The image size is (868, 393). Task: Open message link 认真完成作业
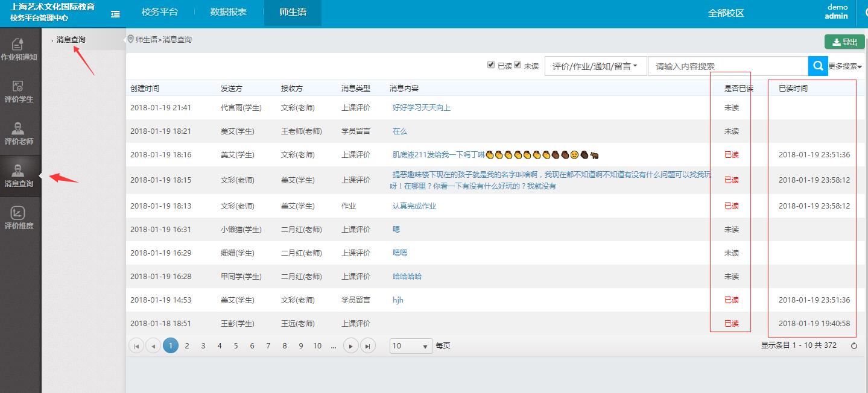[x=414, y=206]
